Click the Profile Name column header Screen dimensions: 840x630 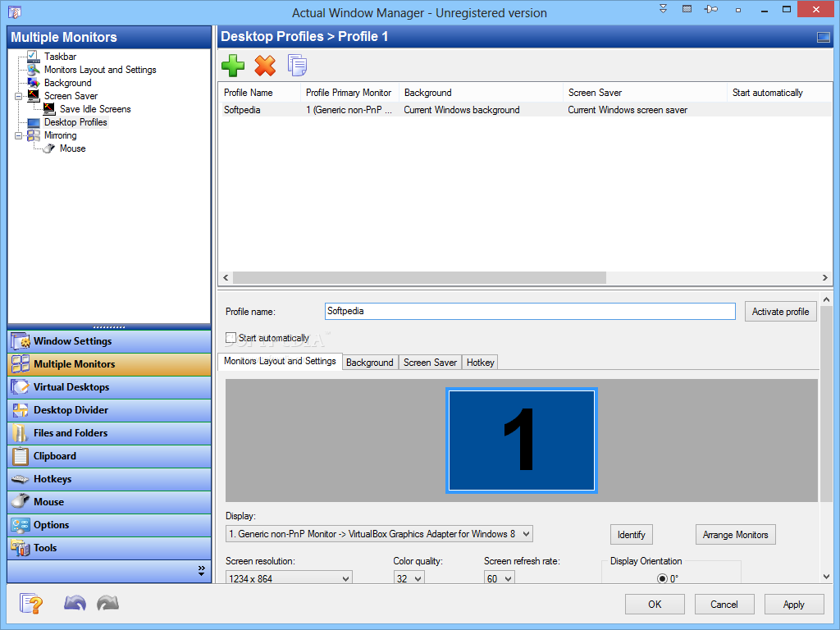[259, 93]
